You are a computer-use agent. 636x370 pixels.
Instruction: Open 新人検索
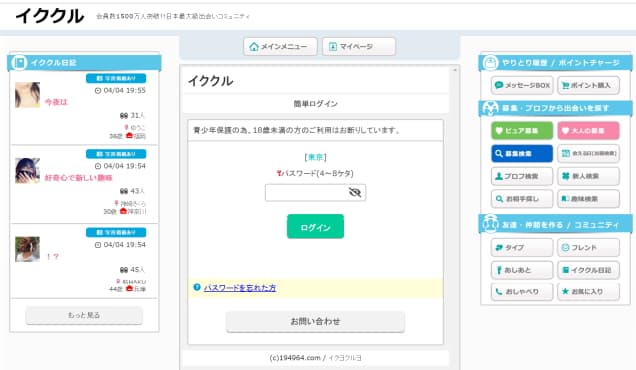click(x=589, y=176)
